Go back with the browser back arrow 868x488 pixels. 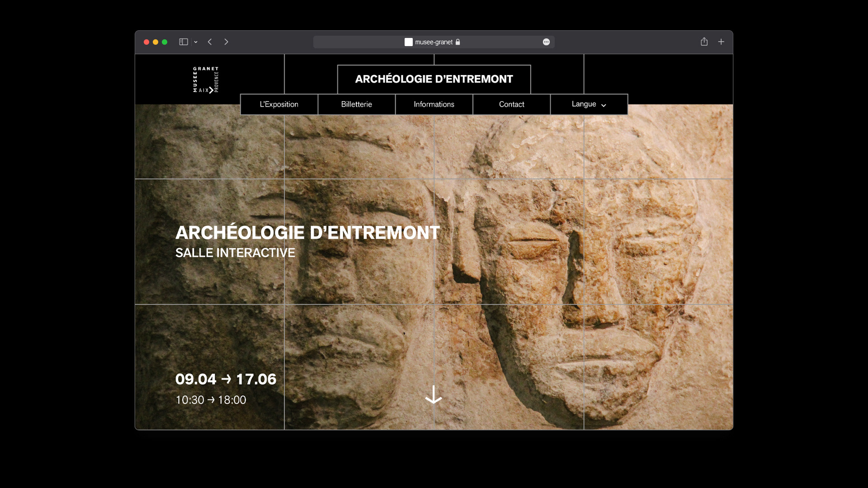click(x=210, y=42)
